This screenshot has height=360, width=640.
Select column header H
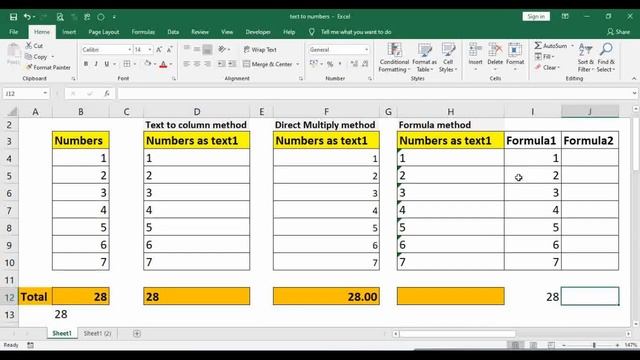click(x=451, y=111)
